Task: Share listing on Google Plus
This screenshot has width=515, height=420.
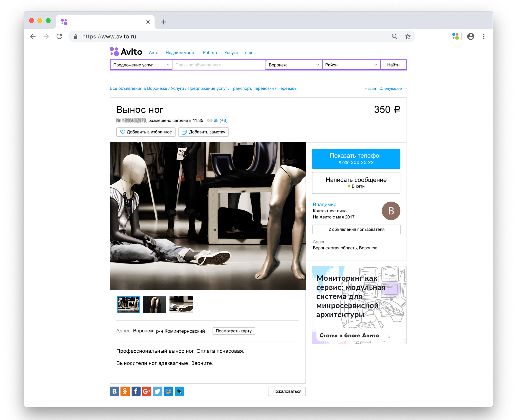Action: pyautogui.click(x=147, y=391)
